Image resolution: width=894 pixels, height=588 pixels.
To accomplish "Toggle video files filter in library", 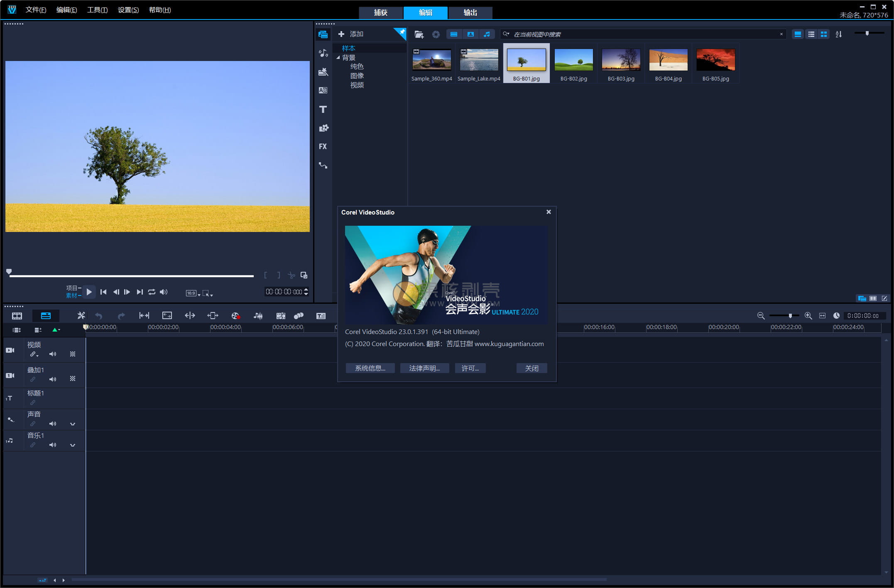I will [x=454, y=34].
